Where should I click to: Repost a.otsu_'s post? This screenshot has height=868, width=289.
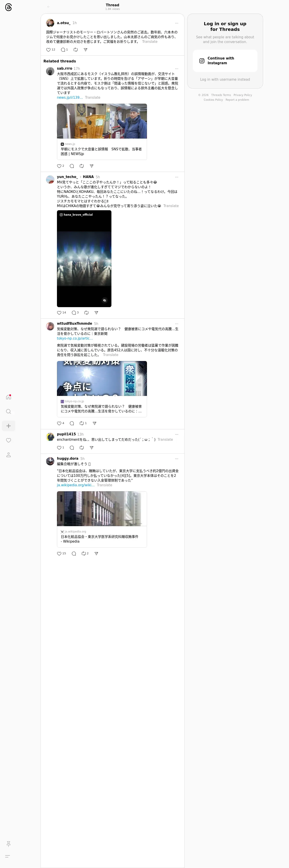(76, 50)
